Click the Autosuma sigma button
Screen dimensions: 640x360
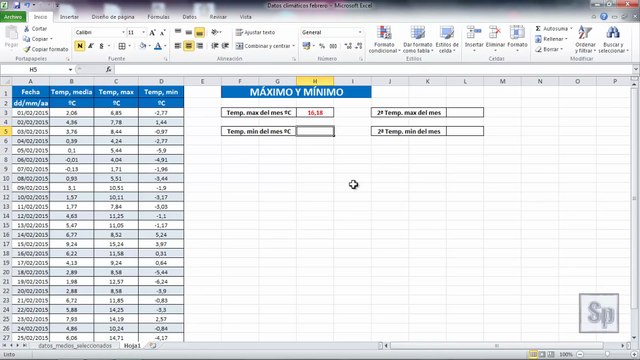551,29
